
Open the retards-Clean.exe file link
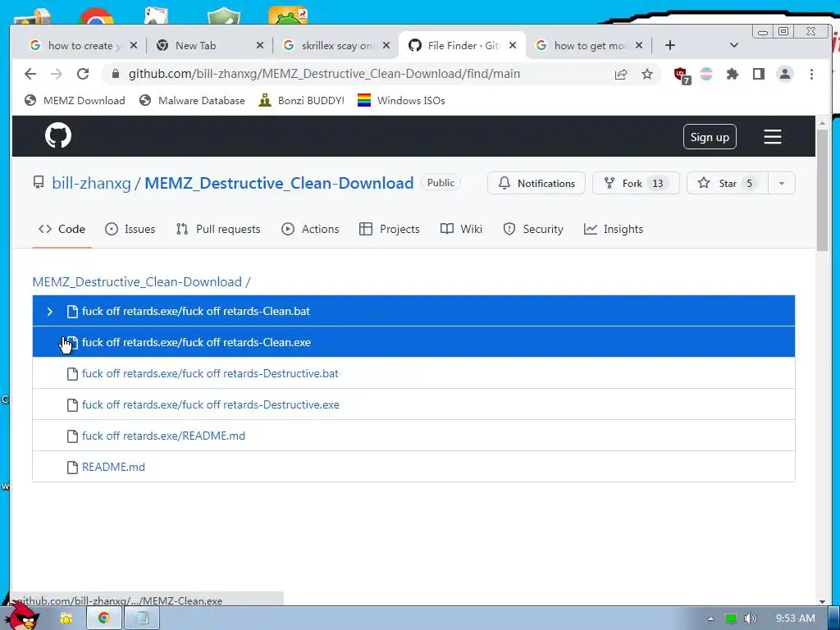point(196,342)
